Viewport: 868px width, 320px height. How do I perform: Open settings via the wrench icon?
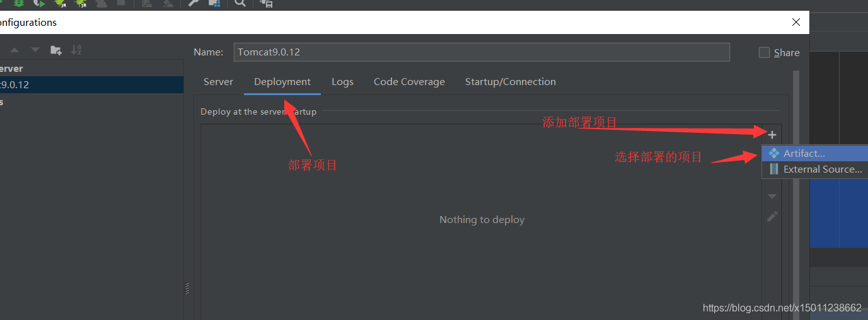click(x=194, y=3)
